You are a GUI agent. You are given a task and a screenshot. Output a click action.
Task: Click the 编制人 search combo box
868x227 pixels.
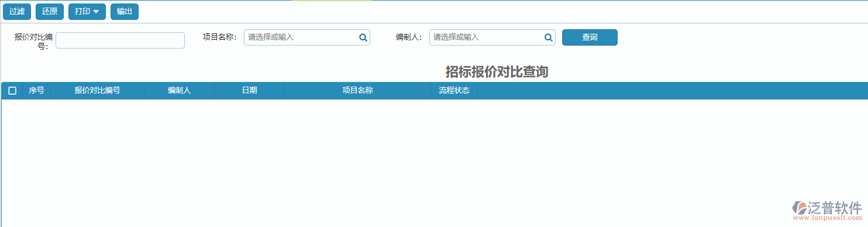(x=492, y=37)
